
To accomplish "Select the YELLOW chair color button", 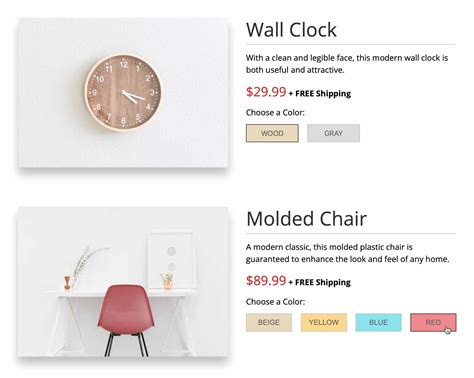I will coord(324,322).
